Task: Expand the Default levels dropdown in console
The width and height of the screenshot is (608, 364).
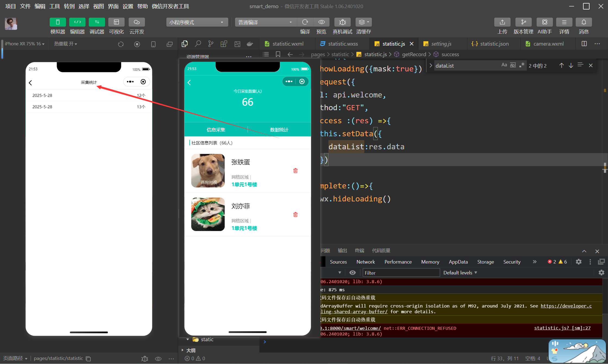Action: click(x=460, y=273)
